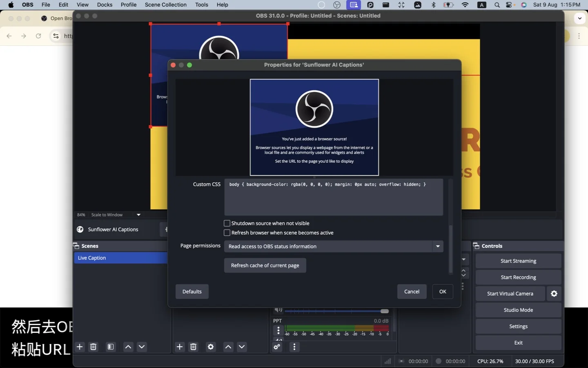Move the scene down in Scenes list
This screenshot has height=368, width=588.
click(x=142, y=347)
